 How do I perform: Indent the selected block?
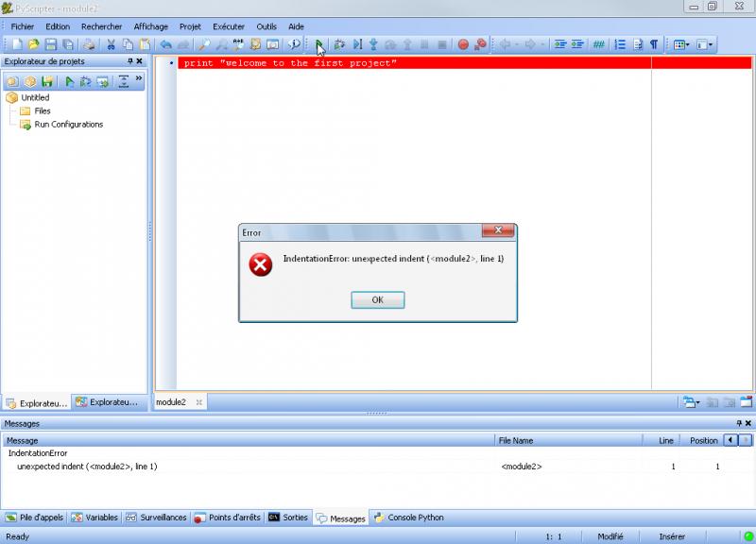pos(559,44)
